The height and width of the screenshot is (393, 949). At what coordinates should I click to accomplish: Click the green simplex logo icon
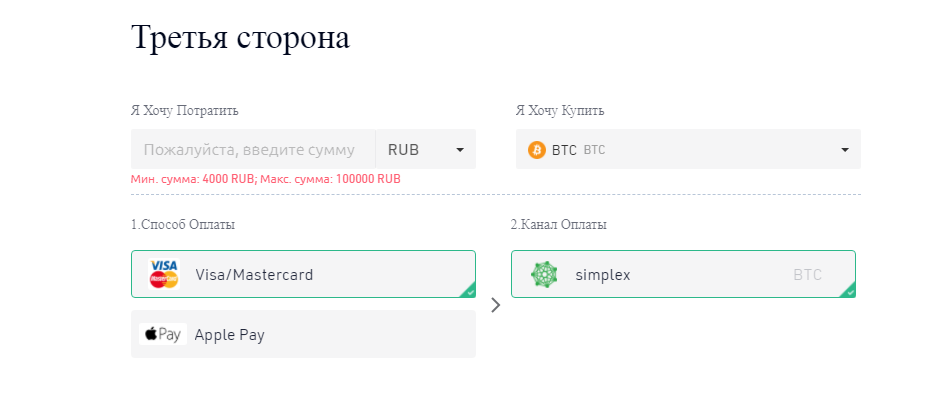coord(544,274)
